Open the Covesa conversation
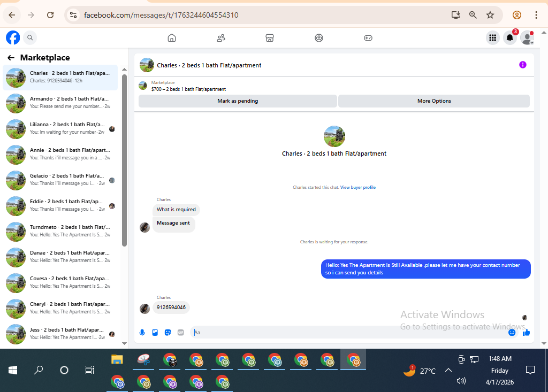This screenshot has height=392, width=548. pyautogui.click(x=60, y=283)
